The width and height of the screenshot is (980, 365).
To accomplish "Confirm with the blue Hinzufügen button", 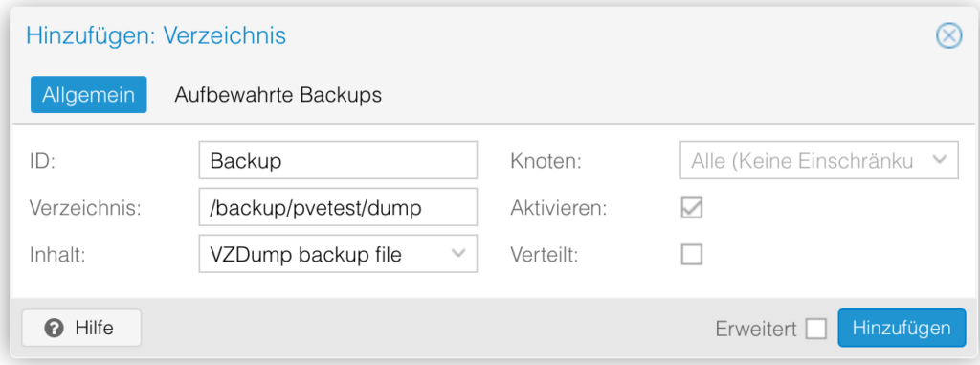I will pyautogui.click(x=902, y=328).
